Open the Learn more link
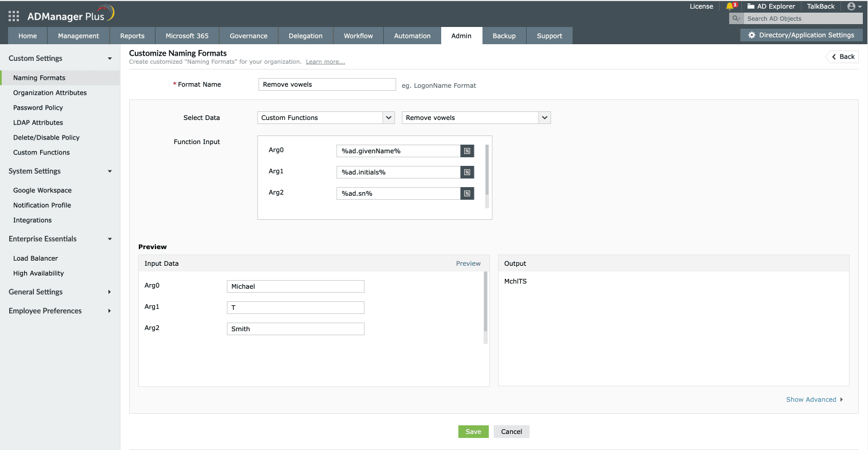This screenshot has height=450, width=868. point(325,61)
